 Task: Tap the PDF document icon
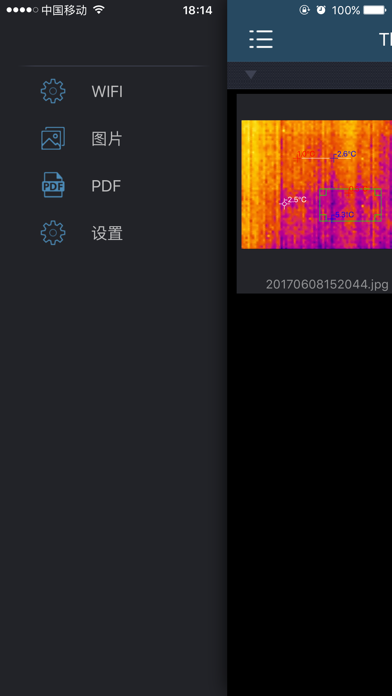pyautogui.click(x=53, y=185)
